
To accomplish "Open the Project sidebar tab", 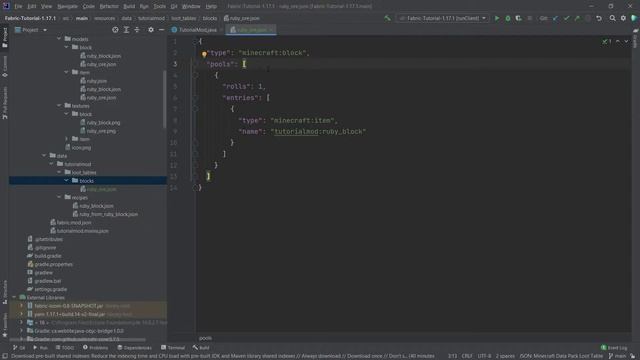I will click(5, 37).
